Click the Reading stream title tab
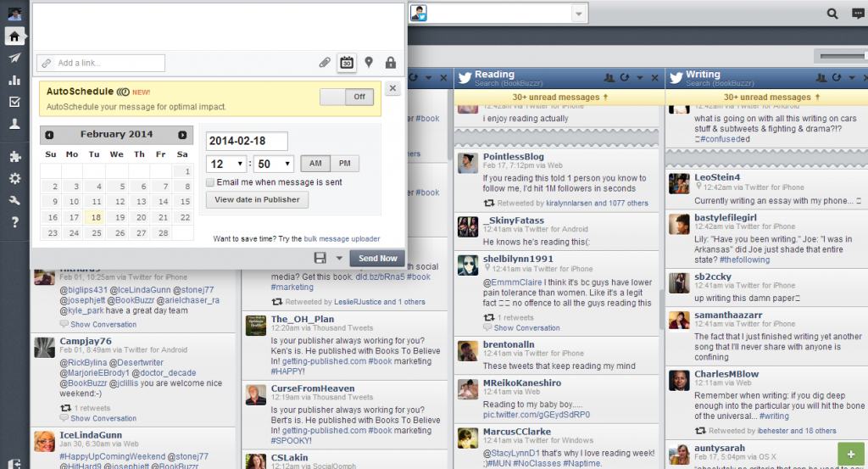Screen dimensions: 868x469 point(494,74)
